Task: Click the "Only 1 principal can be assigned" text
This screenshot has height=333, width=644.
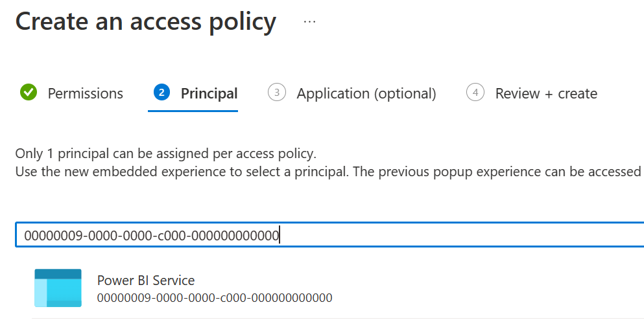Action: coord(165,154)
